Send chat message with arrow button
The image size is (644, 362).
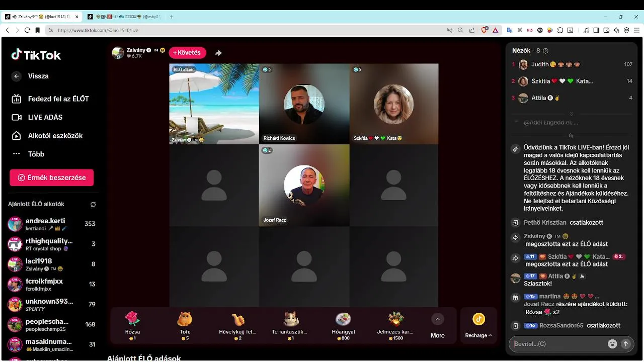(x=626, y=344)
